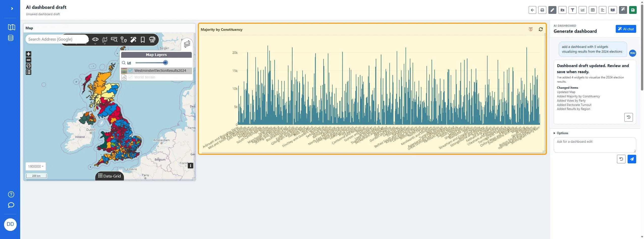Select the WestminsterElectionResults2024 layer name
Viewport: 644px width, 239px height.
160,71
